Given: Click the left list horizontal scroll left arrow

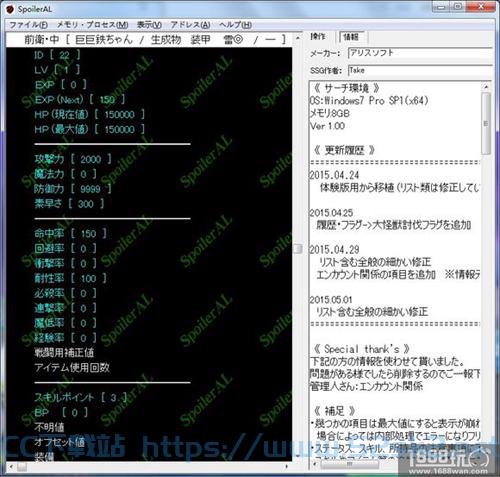Looking at the screenshot, I should pos(11,467).
